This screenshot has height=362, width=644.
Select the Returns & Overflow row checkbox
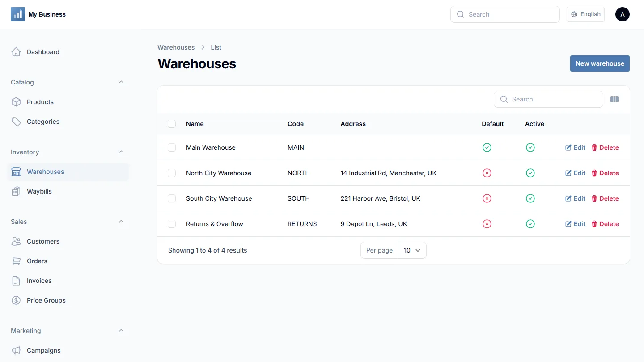pyautogui.click(x=172, y=224)
